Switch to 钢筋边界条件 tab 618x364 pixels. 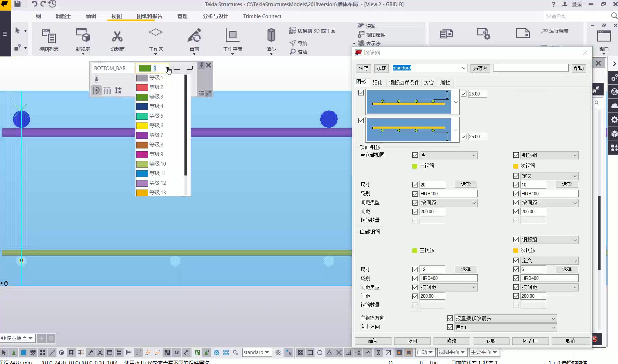tap(404, 82)
